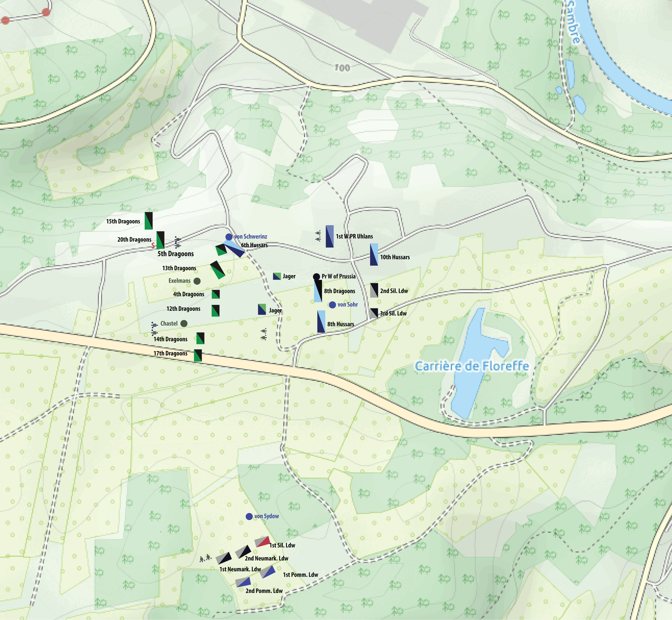This screenshot has width=672, height=620.
Task: Click the Pr W of Prussia marker
Action: click(x=316, y=277)
